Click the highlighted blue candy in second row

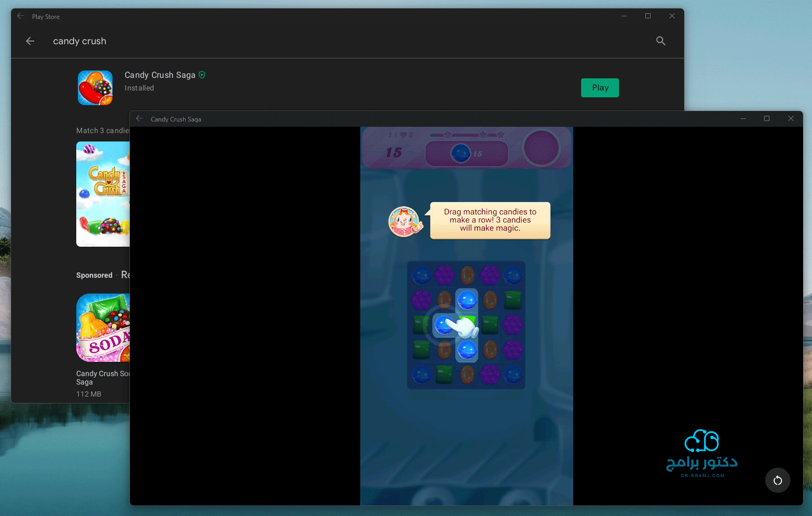click(466, 300)
